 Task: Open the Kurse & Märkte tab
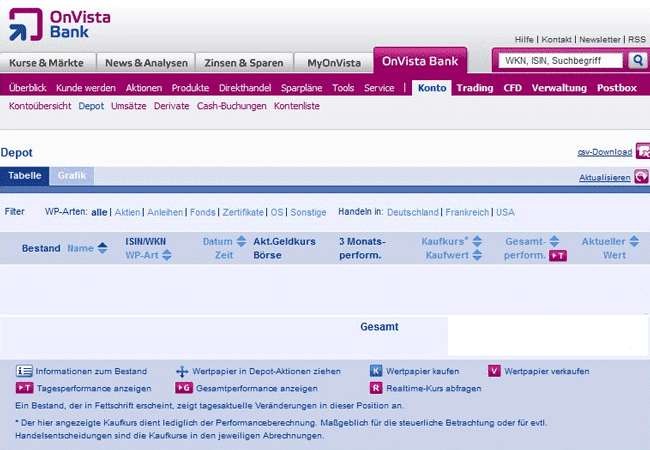click(x=47, y=63)
